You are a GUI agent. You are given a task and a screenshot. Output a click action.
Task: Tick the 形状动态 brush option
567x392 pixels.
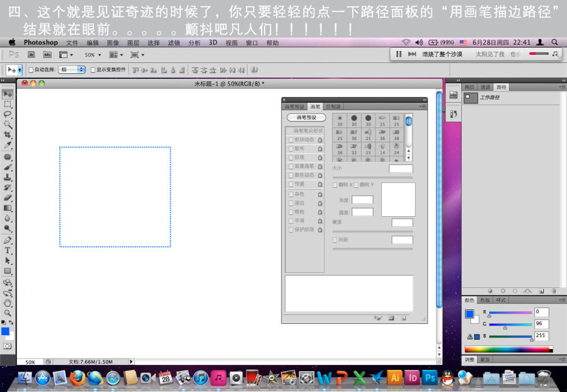click(x=291, y=139)
